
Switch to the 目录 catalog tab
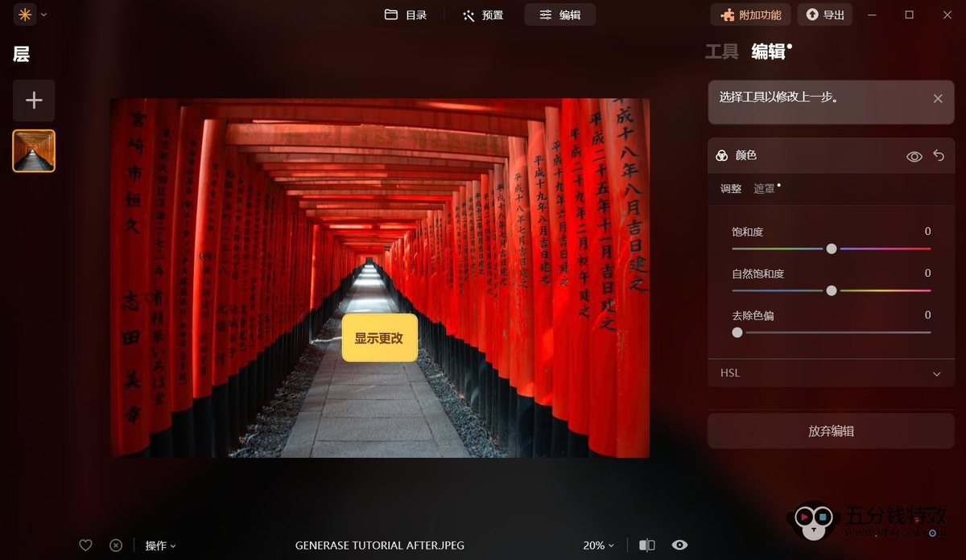click(x=406, y=14)
